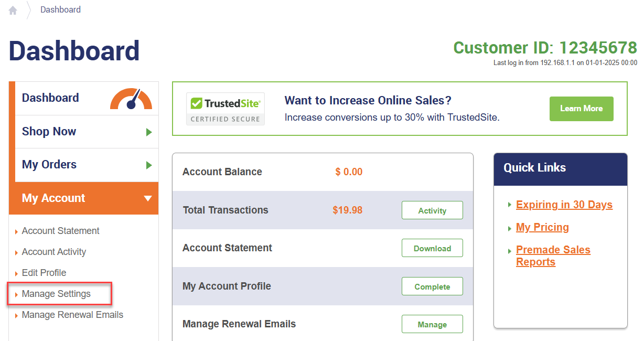The height and width of the screenshot is (341, 644).
Task: Click the speedometer gauge icon beside Dashboard
Action: point(132,99)
